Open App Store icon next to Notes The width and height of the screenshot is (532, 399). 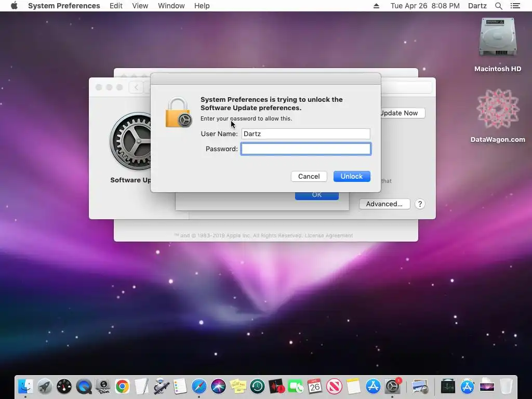click(373, 386)
